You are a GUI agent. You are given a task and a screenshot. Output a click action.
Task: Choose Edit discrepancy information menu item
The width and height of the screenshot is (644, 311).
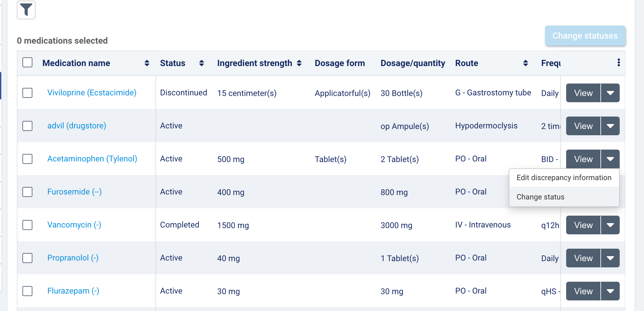click(x=564, y=178)
